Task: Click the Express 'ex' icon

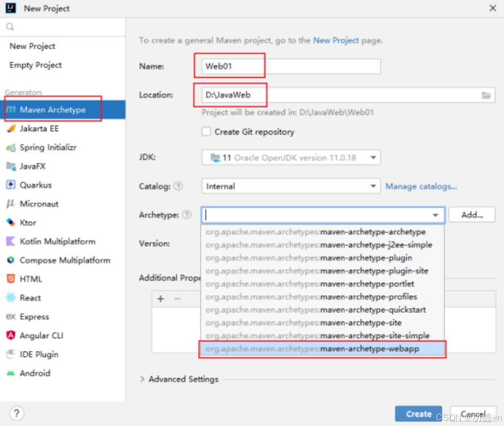Action: click(11, 317)
